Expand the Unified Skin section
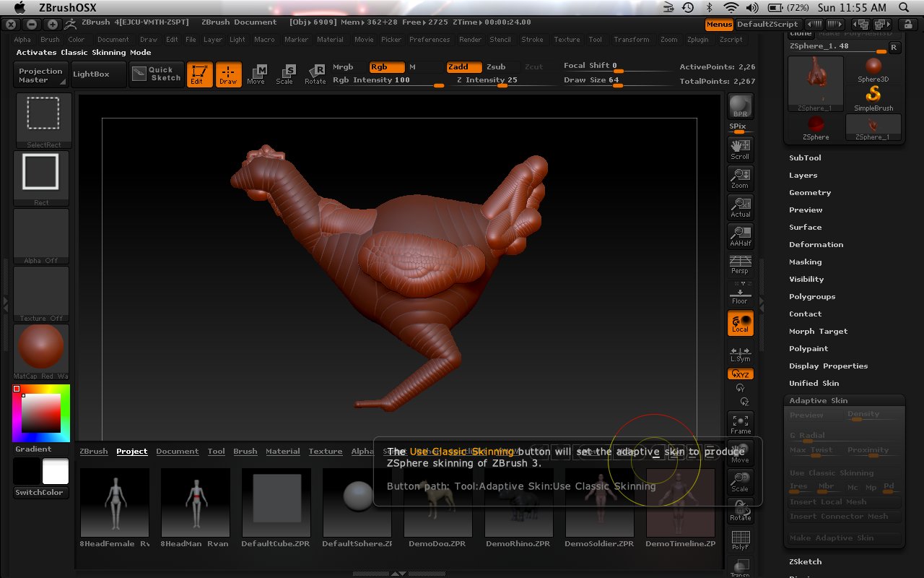This screenshot has height=578, width=924. tap(814, 383)
